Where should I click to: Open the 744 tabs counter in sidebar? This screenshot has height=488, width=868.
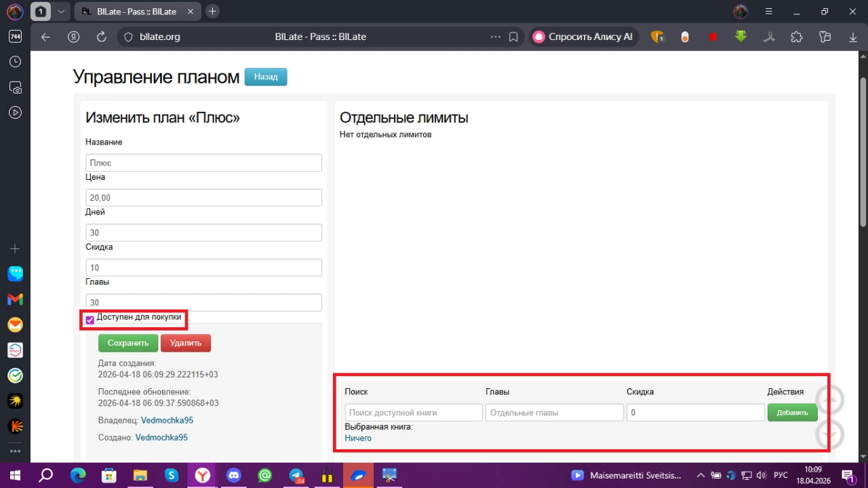coord(15,37)
